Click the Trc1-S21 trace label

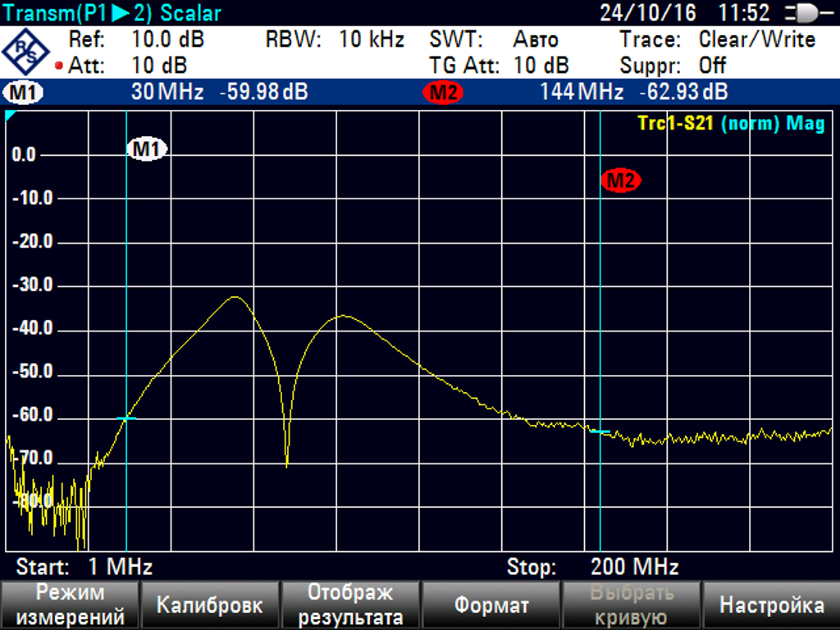[x=677, y=124]
